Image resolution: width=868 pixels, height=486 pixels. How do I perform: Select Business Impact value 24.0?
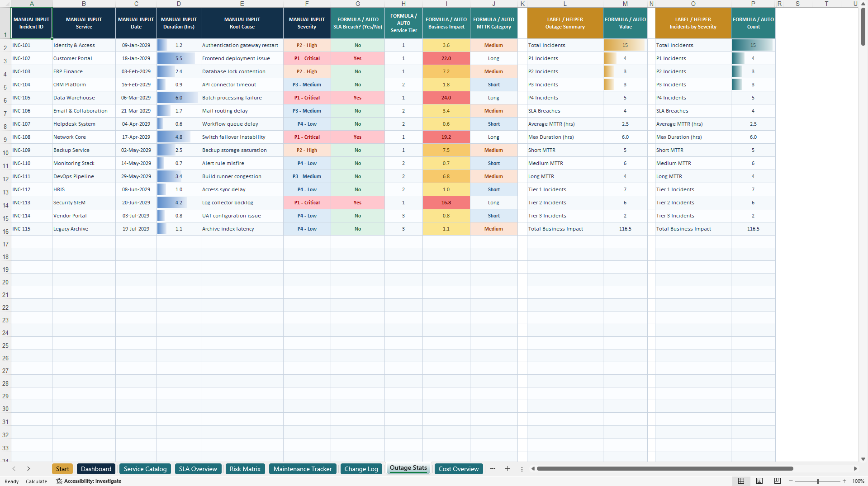point(446,98)
